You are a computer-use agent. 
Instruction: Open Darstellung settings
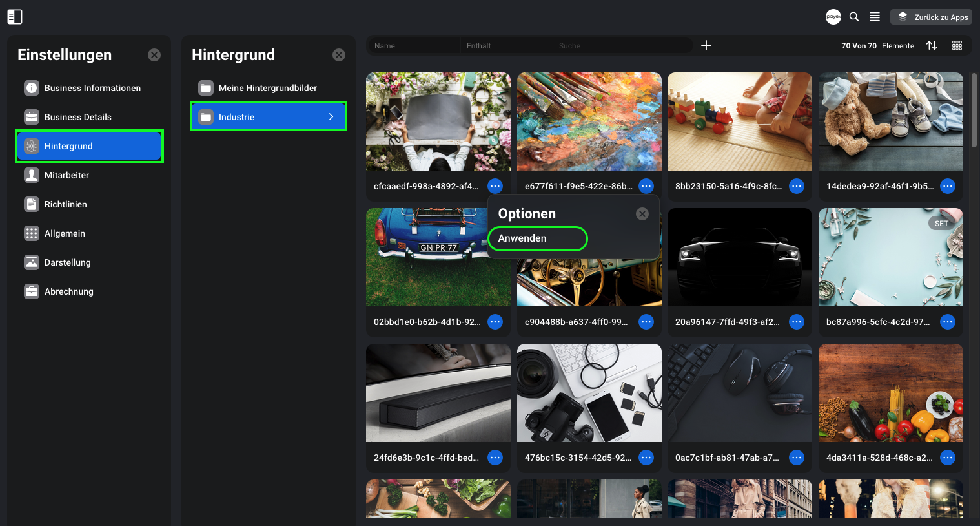pos(89,262)
